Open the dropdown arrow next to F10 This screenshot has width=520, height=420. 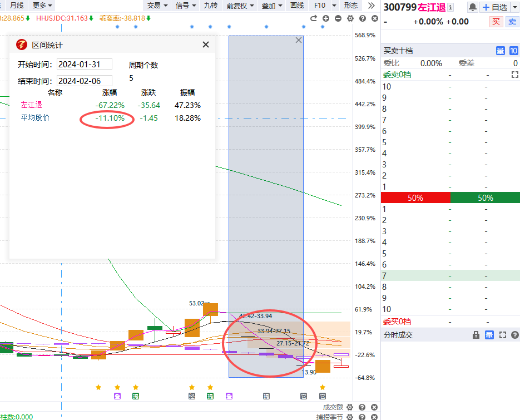click(x=334, y=6)
